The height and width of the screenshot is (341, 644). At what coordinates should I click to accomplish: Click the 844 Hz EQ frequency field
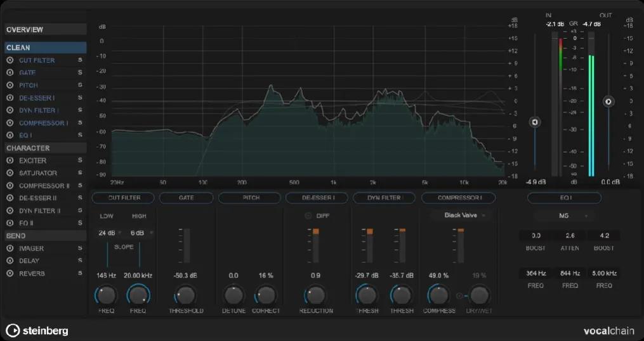(570, 273)
